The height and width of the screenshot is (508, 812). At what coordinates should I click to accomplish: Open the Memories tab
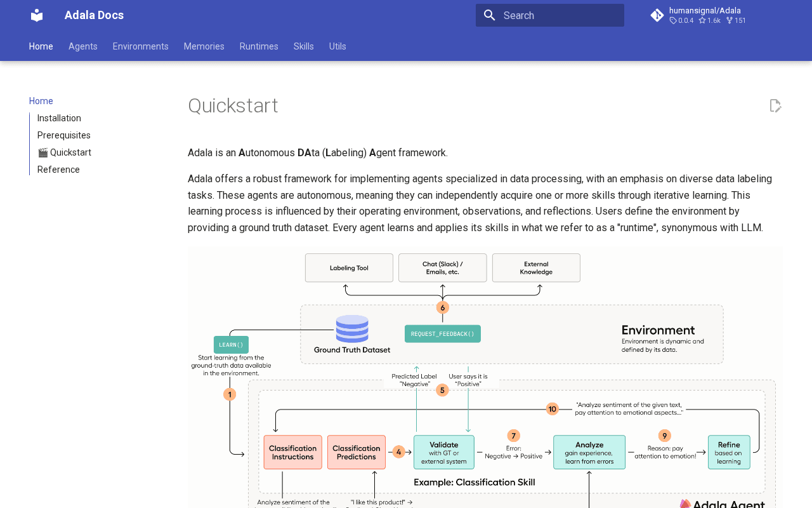(204, 46)
